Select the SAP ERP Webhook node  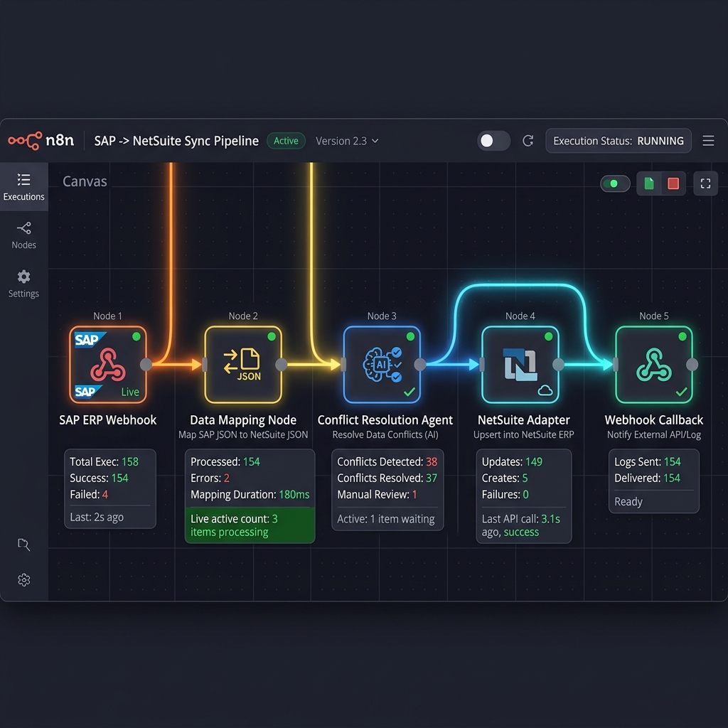[x=108, y=365]
